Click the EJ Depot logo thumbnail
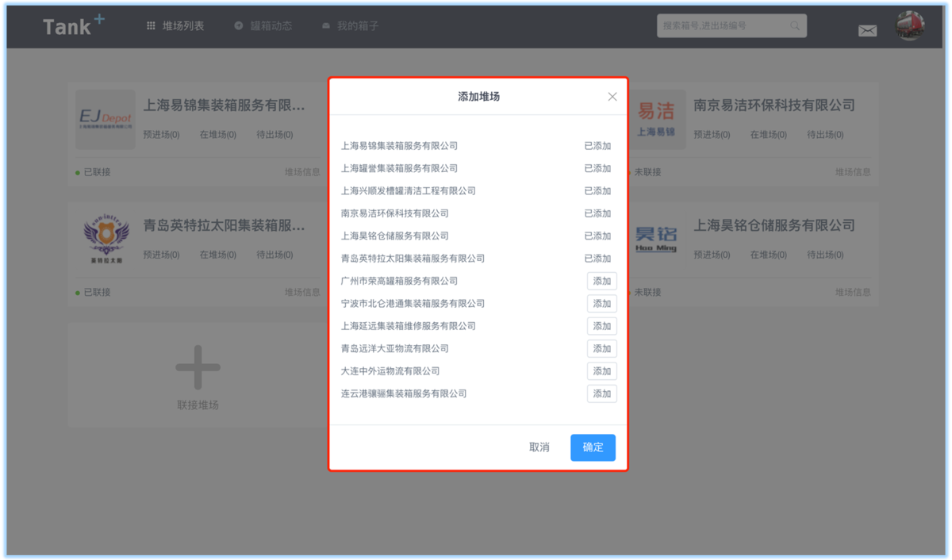This screenshot has height=560, width=952. (106, 120)
